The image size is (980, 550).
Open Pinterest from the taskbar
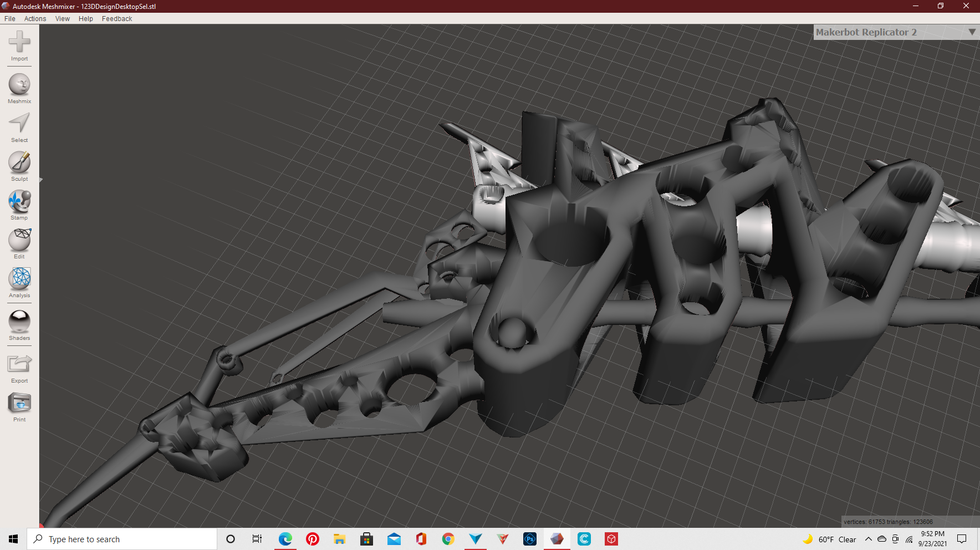313,539
